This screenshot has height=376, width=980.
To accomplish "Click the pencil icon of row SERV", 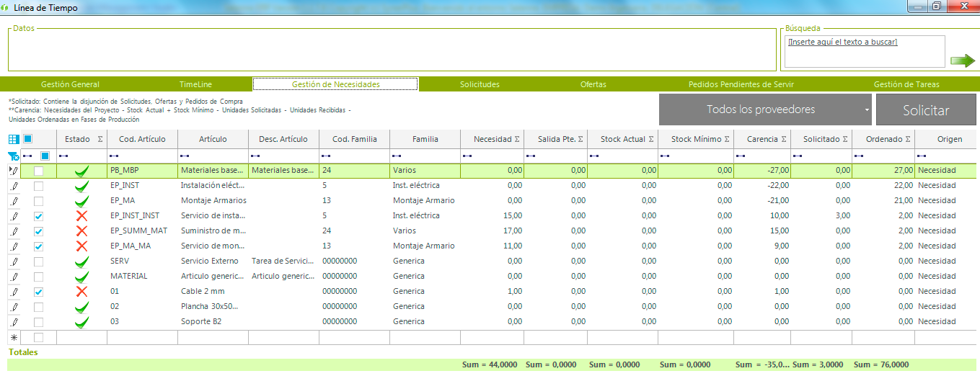I will (x=14, y=261).
